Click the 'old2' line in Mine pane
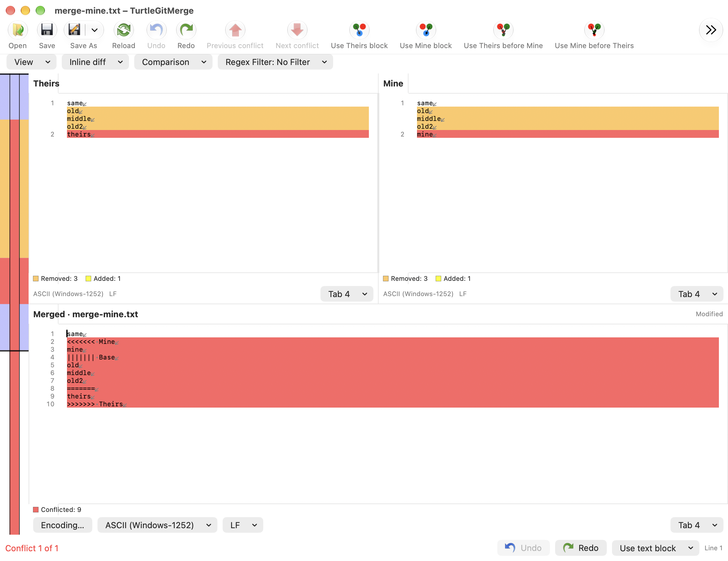The image size is (728, 561). pyautogui.click(x=568, y=127)
